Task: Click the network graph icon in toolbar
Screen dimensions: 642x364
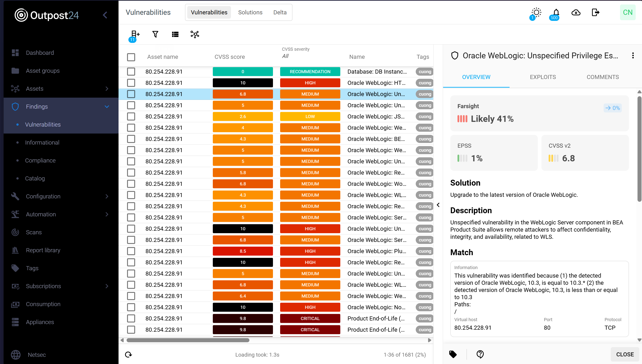Action: pos(195,34)
